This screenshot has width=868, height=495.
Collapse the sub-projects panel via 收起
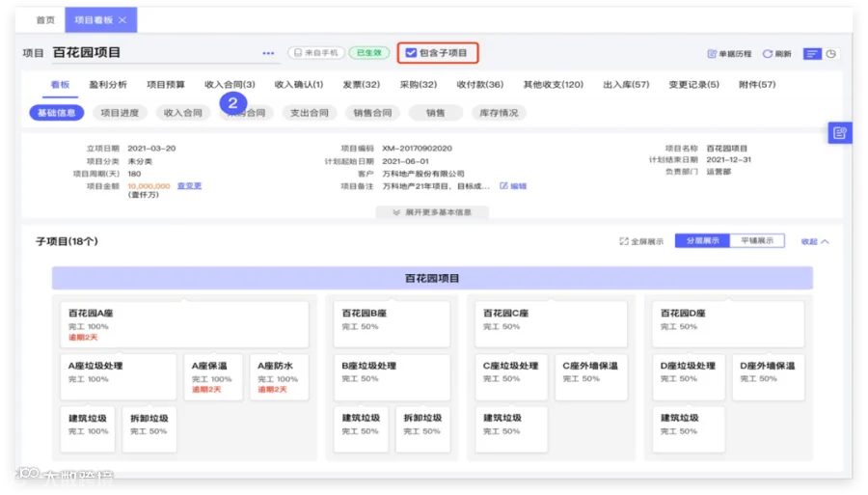coord(815,241)
